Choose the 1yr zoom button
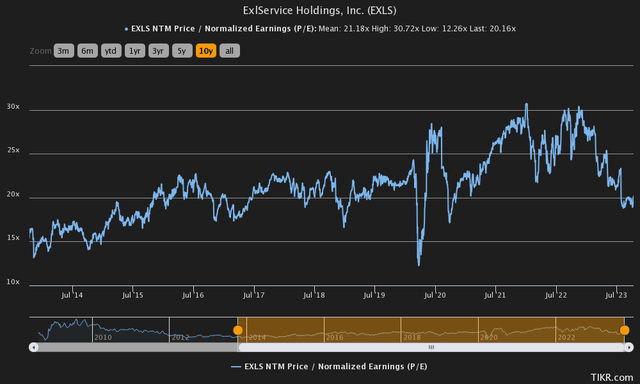This screenshot has height=384, width=640. pos(135,51)
